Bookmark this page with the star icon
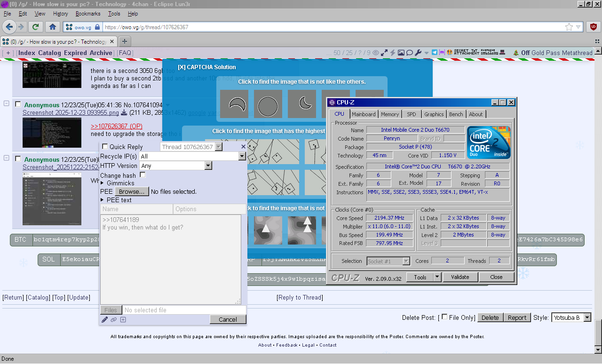Image resolution: width=602 pixels, height=364 pixels. [x=569, y=27]
